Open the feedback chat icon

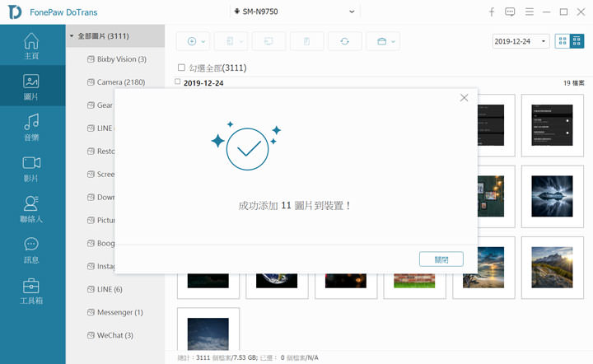point(510,12)
